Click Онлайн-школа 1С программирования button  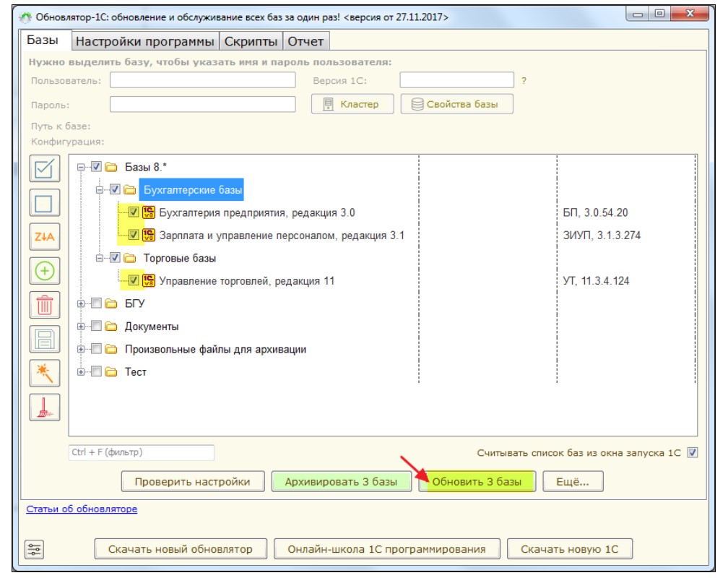point(387,549)
